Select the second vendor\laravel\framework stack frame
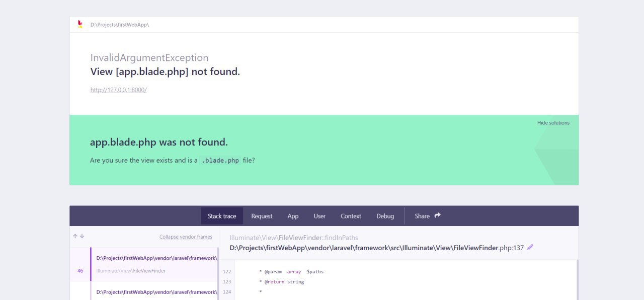Image resolution: width=644 pixels, height=300 pixels. [x=144, y=291]
